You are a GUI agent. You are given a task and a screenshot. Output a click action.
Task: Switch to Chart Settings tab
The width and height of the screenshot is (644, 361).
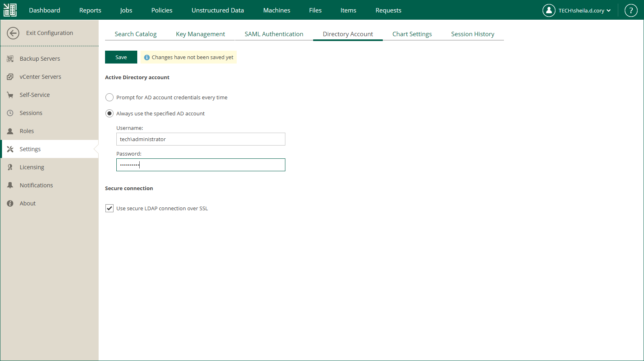click(x=412, y=34)
